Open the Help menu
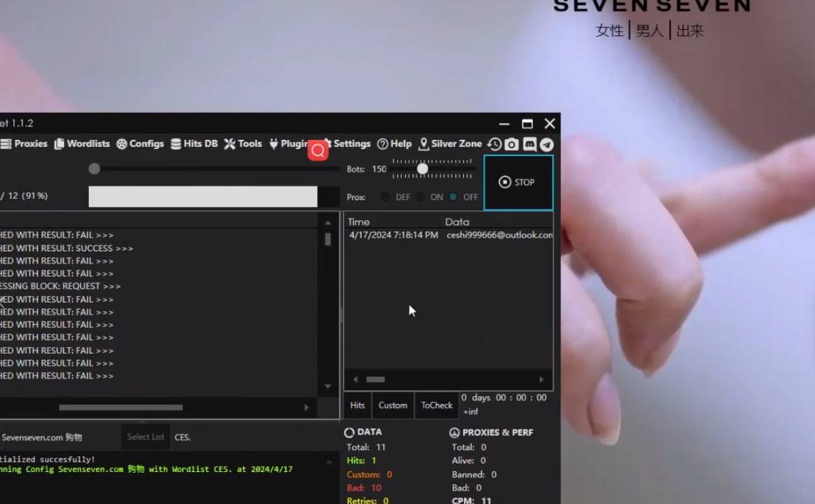The image size is (815, 504). click(x=394, y=144)
